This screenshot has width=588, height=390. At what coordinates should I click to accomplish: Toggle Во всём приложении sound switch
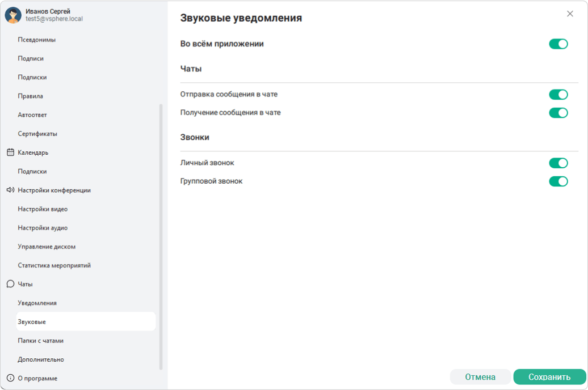(x=558, y=44)
